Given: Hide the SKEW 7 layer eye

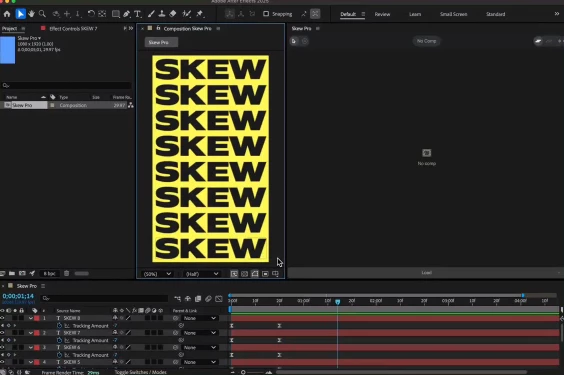Looking at the screenshot, I should tap(3, 333).
